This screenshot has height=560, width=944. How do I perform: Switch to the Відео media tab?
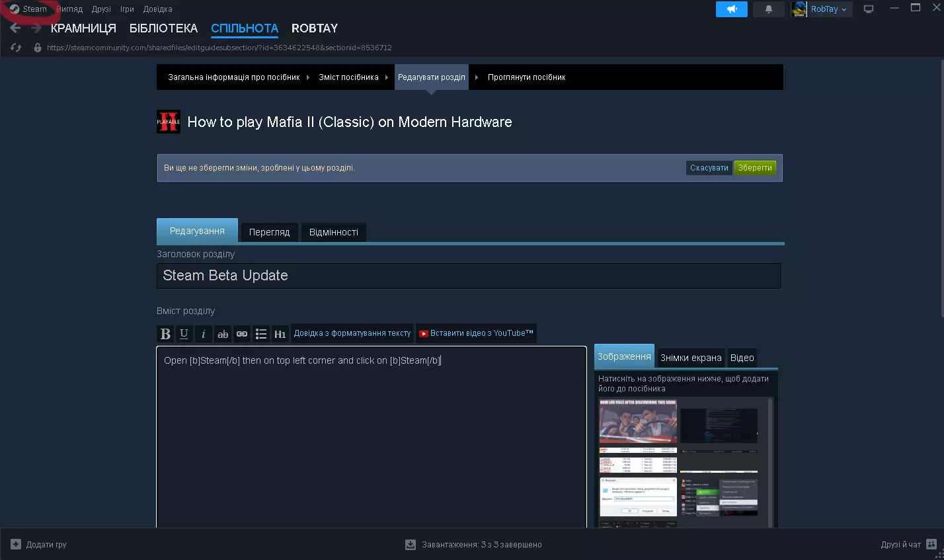pos(742,358)
